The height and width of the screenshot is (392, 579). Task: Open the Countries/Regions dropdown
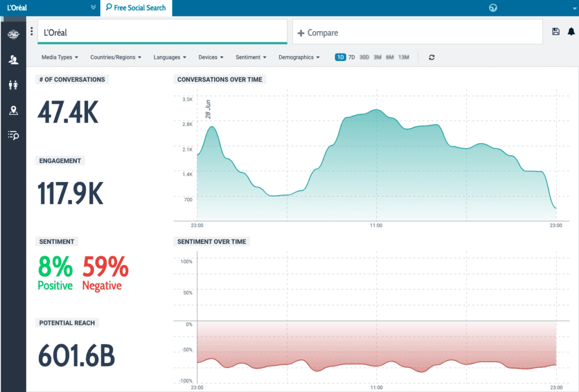115,58
